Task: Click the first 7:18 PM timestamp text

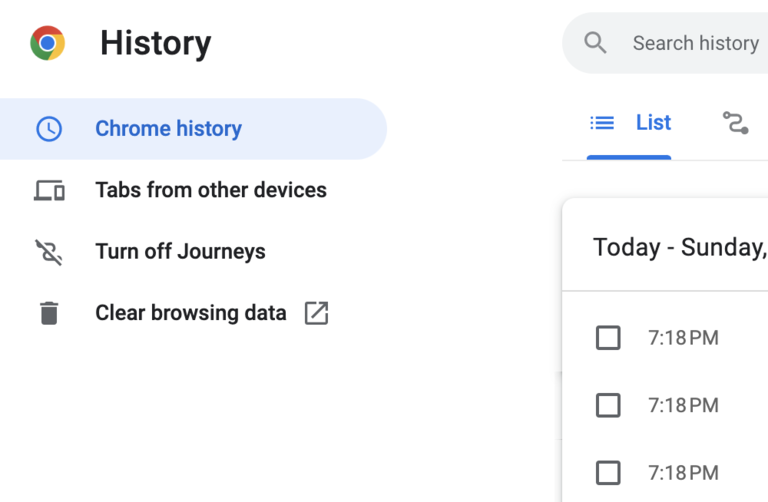Action: (683, 338)
